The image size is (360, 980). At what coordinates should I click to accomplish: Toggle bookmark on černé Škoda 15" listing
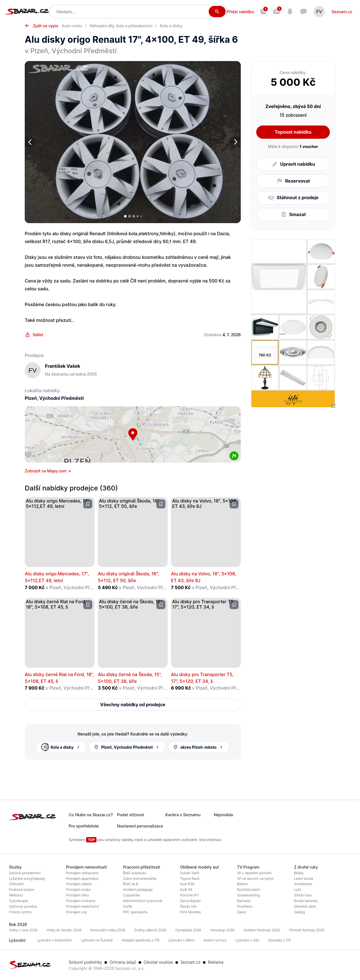pos(161,604)
